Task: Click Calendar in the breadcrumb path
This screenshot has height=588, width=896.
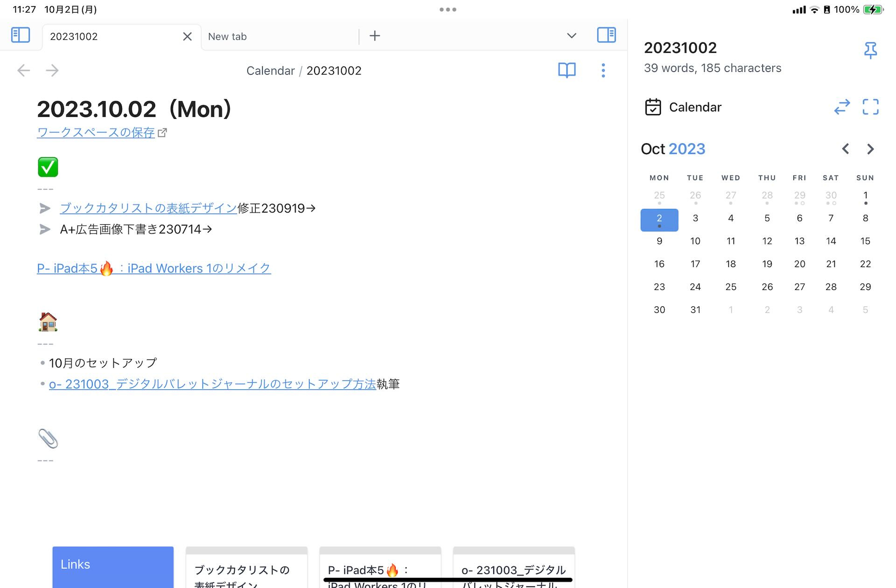Action: coord(270,71)
